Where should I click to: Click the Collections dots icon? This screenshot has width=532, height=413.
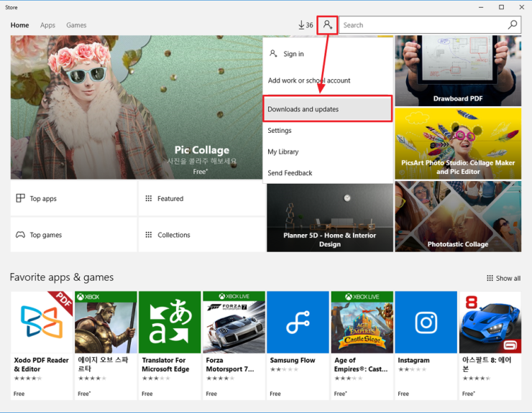click(x=149, y=235)
